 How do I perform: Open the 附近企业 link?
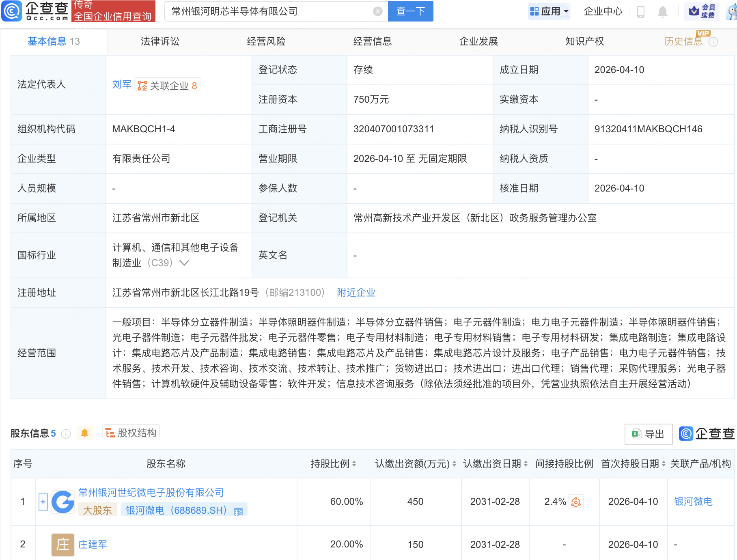tap(356, 293)
